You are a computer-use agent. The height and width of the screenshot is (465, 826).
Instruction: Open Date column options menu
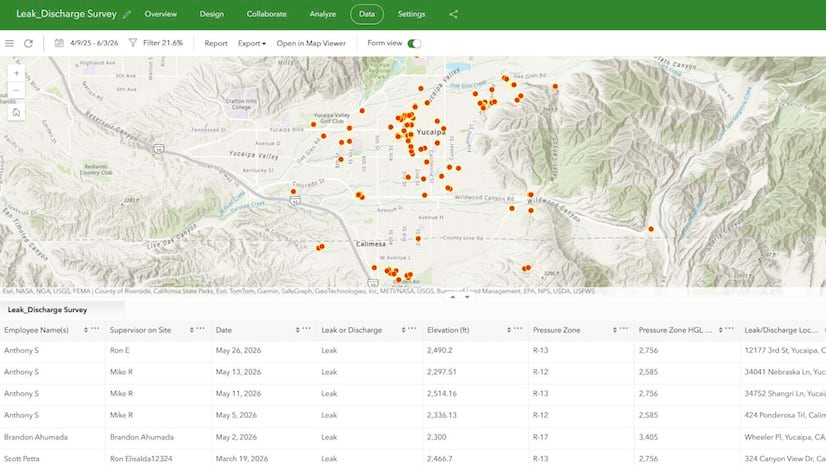[x=307, y=329]
